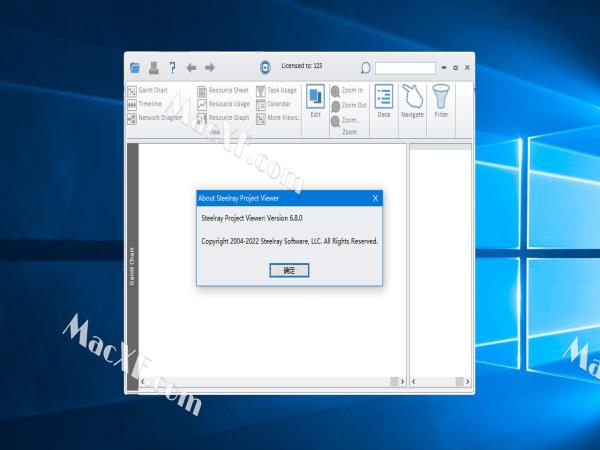
Task: Close the Steelray Project Viewer window
Action: click(x=467, y=67)
